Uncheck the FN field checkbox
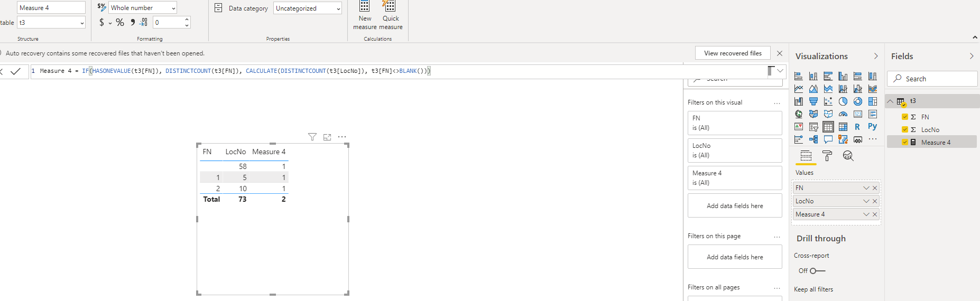This screenshot has width=980, height=301. tap(905, 117)
